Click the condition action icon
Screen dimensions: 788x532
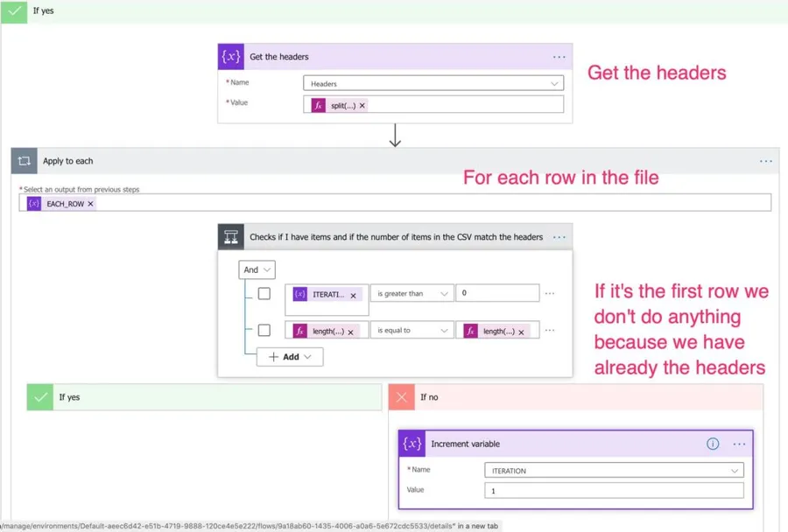tap(231, 237)
